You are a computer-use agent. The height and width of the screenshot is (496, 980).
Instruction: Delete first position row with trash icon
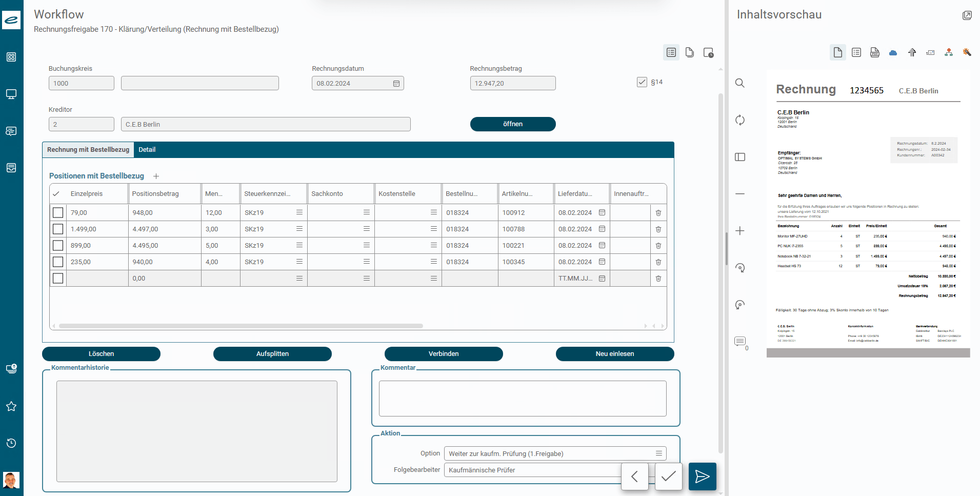[658, 213]
